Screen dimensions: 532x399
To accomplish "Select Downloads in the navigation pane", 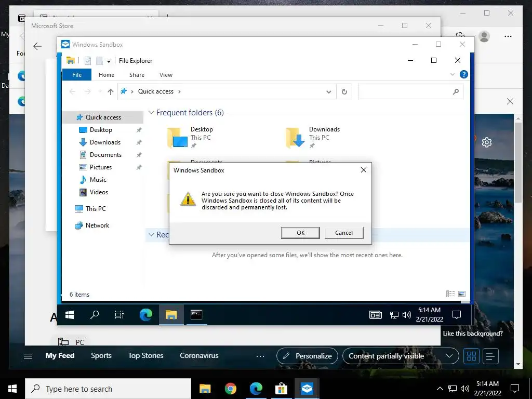I will (105, 142).
